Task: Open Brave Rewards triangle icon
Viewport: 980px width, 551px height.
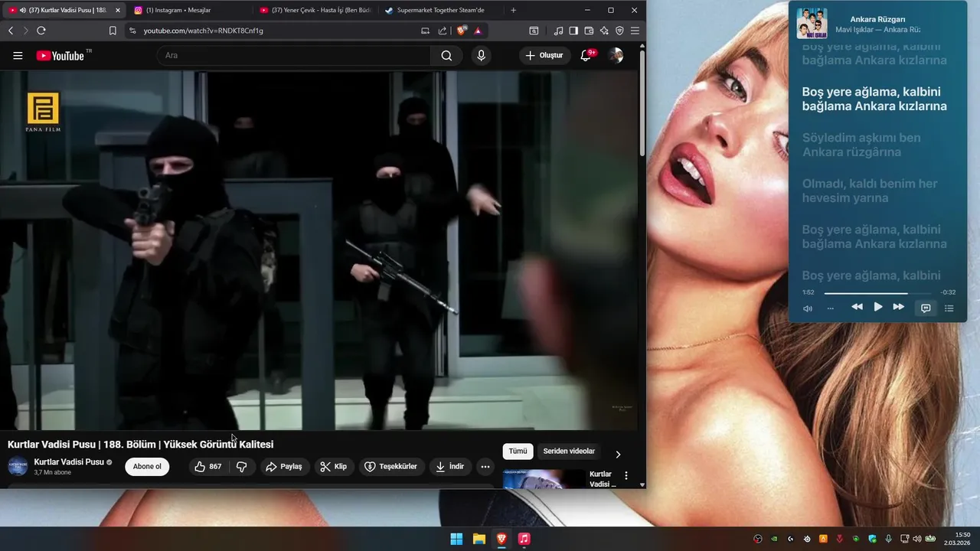Action: coord(478,31)
